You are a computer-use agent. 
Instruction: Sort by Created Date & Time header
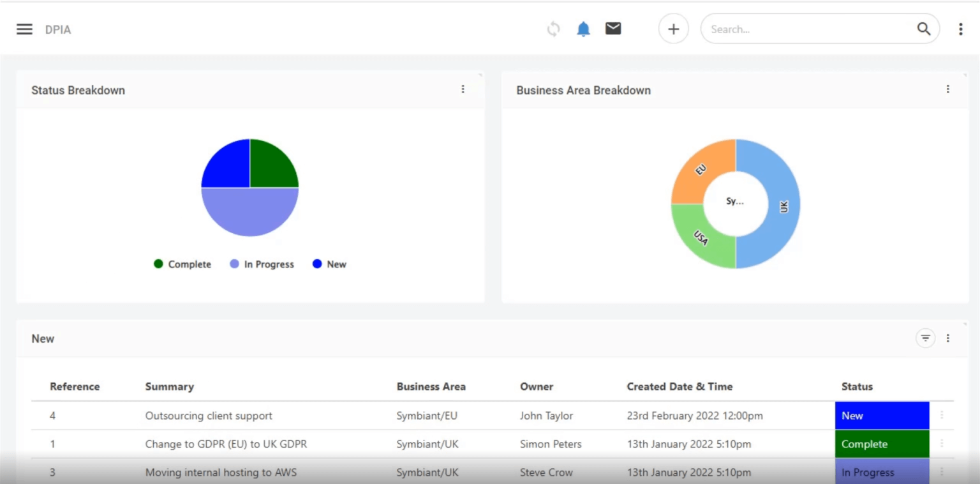coord(679,386)
